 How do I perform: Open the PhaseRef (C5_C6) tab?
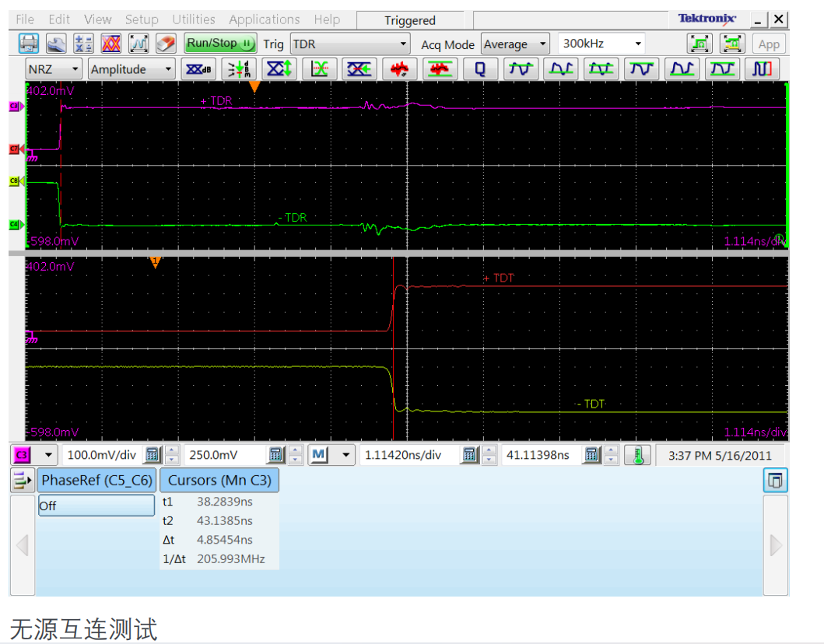96,481
